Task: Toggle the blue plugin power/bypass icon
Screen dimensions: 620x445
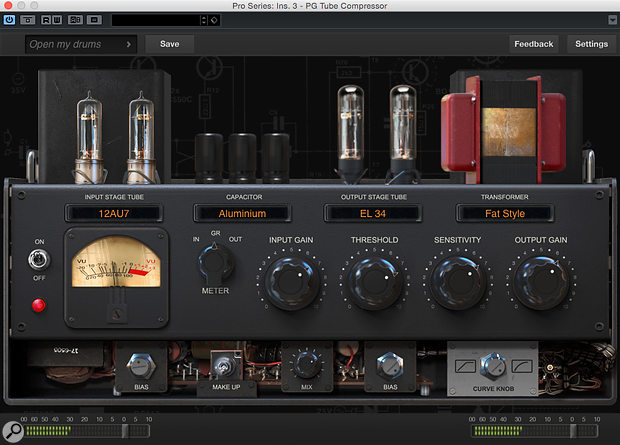Action: tap(9, 20)
